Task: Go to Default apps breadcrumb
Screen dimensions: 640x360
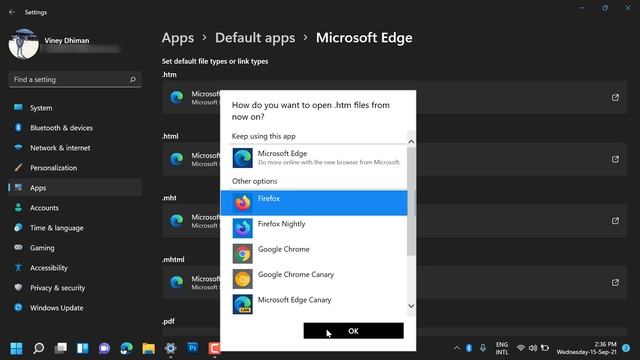Action: 255,38
